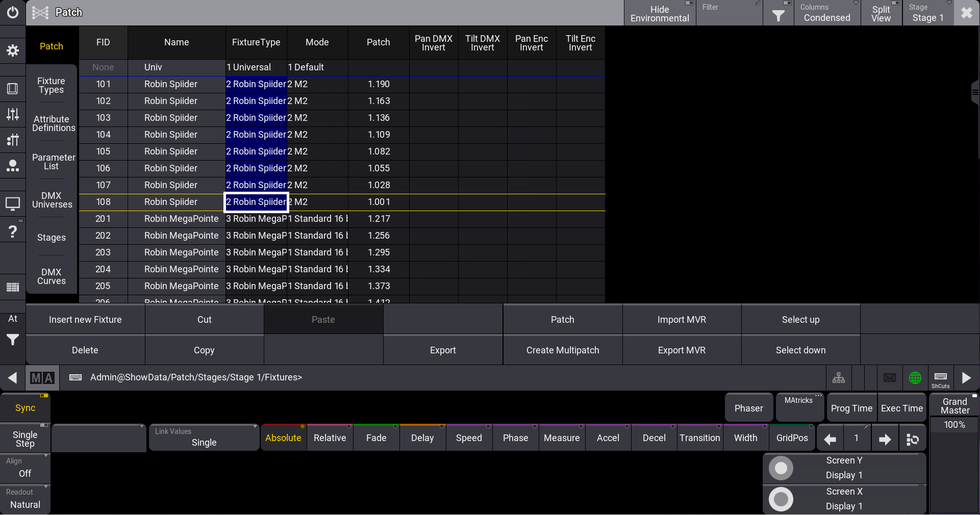Screen dimensions: 980x515
Task: Open the fader sliders icon in left sidebar
Action: click(13, 114)
